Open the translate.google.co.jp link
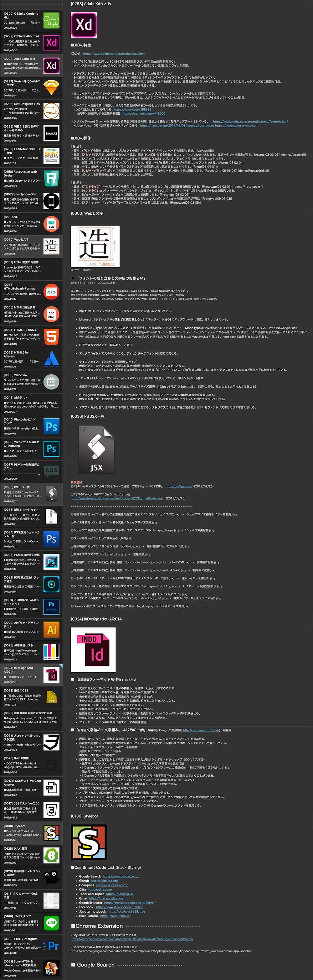The width and height of the screenshot is (313, 980). (130, 903)
